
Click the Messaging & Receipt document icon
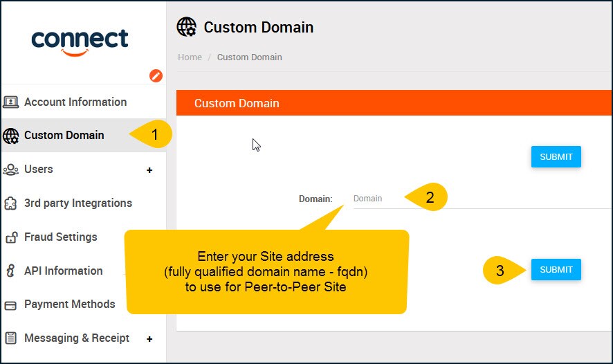coord(10,338)
